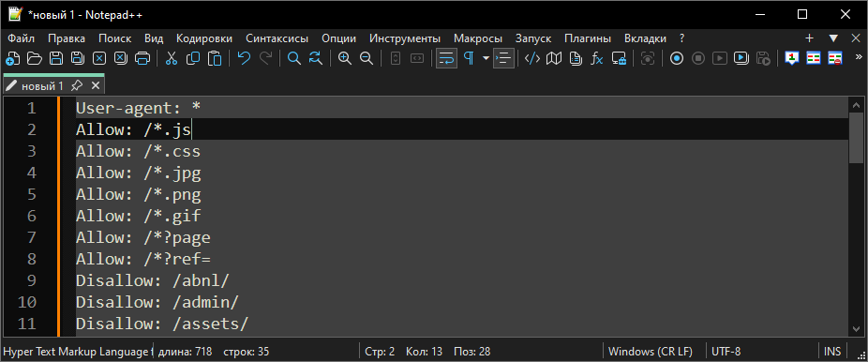Screen dimensions: 868x362
Task: Cut the selected text
Action: 172,58
